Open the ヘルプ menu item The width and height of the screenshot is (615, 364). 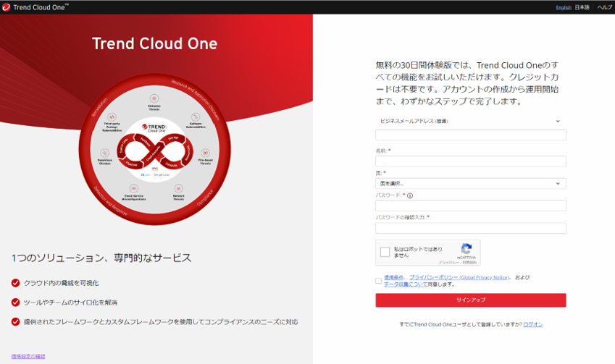pos(604,7)
